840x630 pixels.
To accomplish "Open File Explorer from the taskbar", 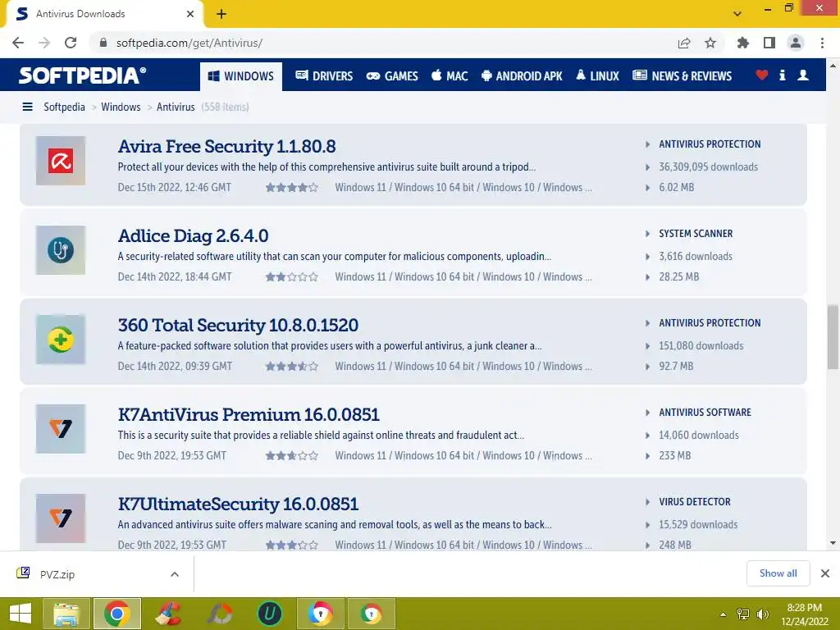I will pyautogui.click(x=66, y=614).
